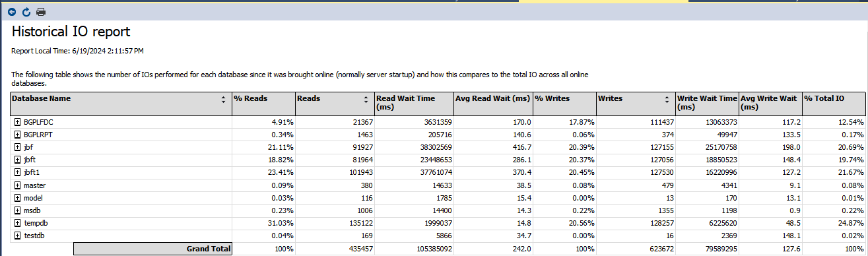Image resolution: width=868 pixels, height=256 pixels.
Task: Select testdb Avg Write Wait 148.1
Action: [791, 236]
